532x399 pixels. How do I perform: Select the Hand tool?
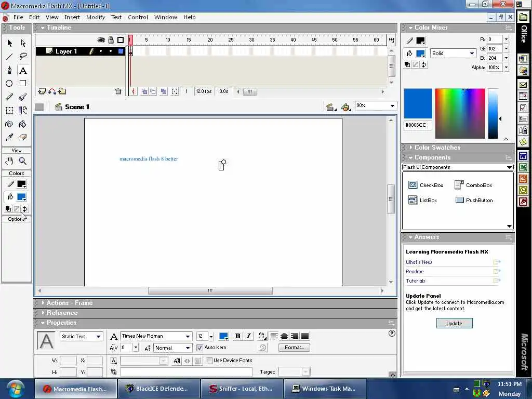[9, 161]
